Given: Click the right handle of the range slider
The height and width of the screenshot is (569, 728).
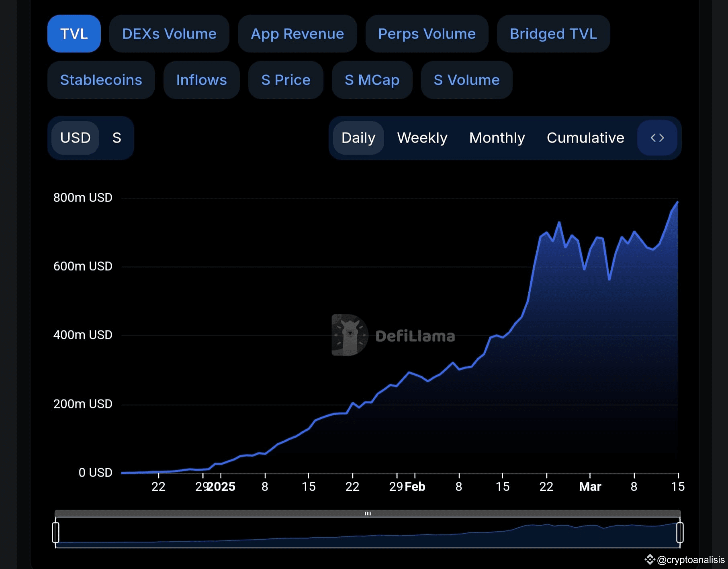Looking at the screenshot, I should [680, 532].
